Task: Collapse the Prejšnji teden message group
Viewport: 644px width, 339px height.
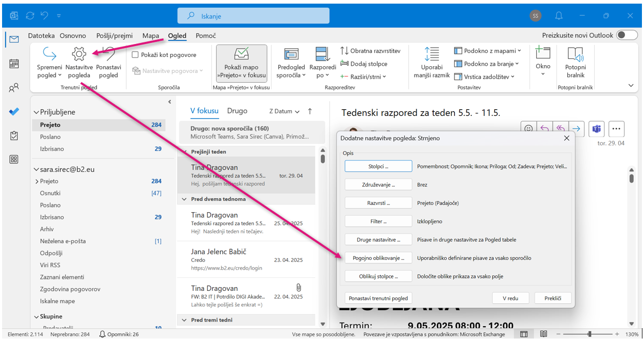Action: (x=184, y=152)
